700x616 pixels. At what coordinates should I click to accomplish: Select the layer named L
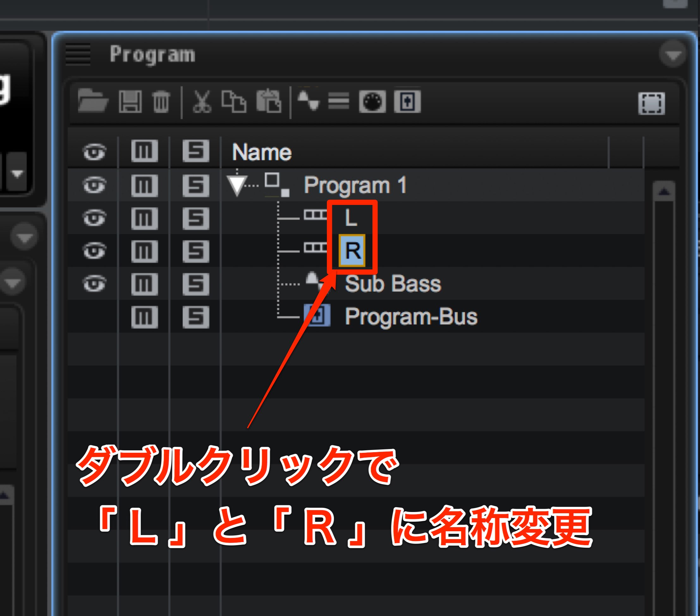[351, 218]
